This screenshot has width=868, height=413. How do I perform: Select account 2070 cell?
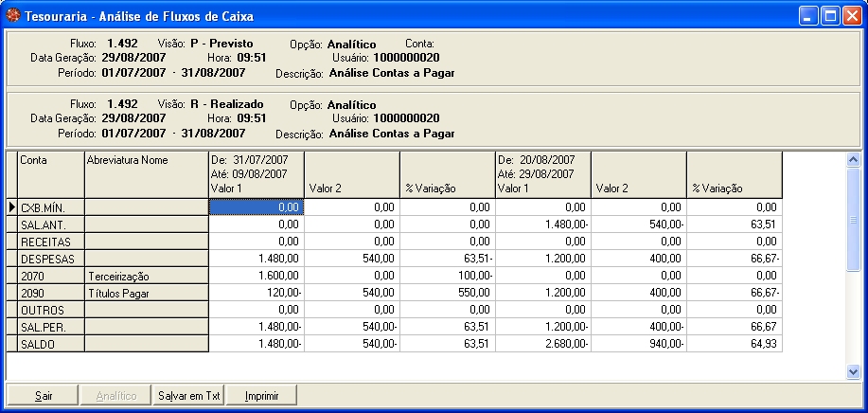point(51,277)
